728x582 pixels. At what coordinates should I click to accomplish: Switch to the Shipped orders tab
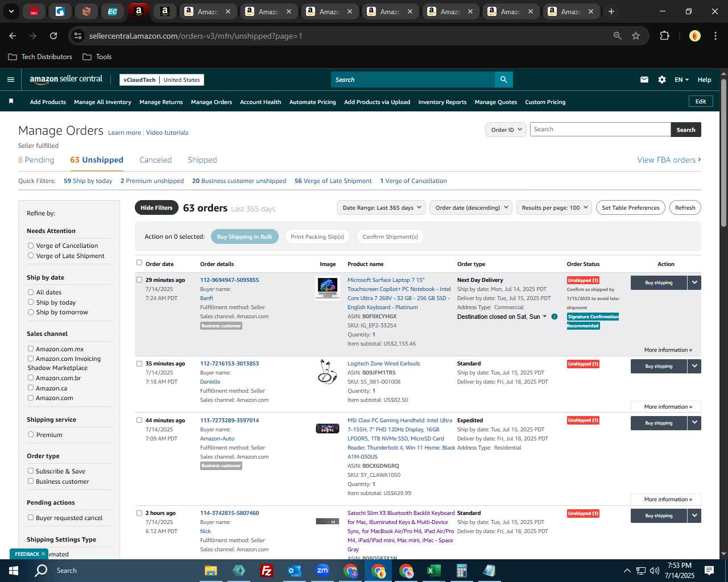[202, 160]
